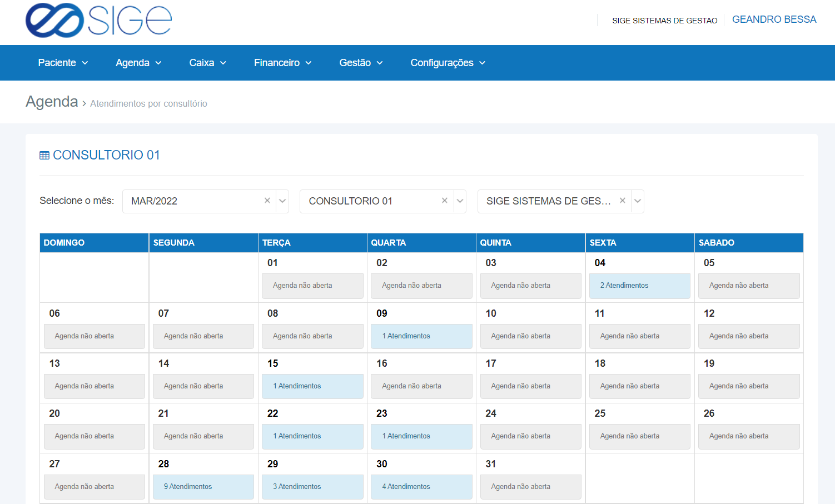Click Atendimentos por consultório breadcrumb text

pos(148,104)
